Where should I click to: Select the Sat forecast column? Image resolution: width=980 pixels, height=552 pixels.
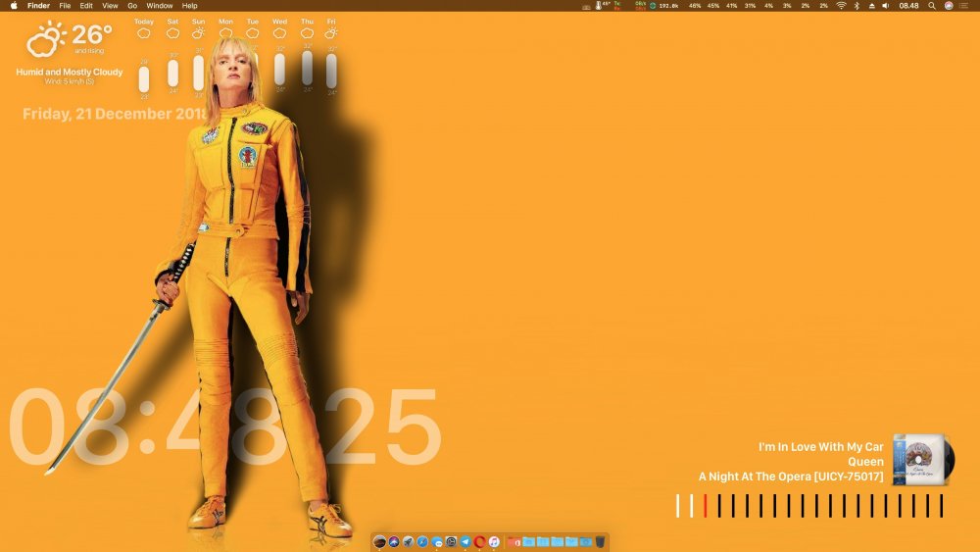[173, 56]
